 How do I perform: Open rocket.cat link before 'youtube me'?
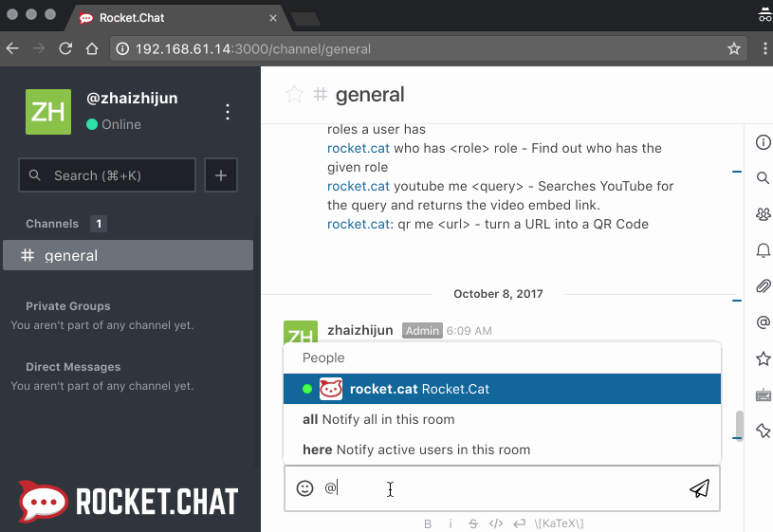[x=359, y=187]
